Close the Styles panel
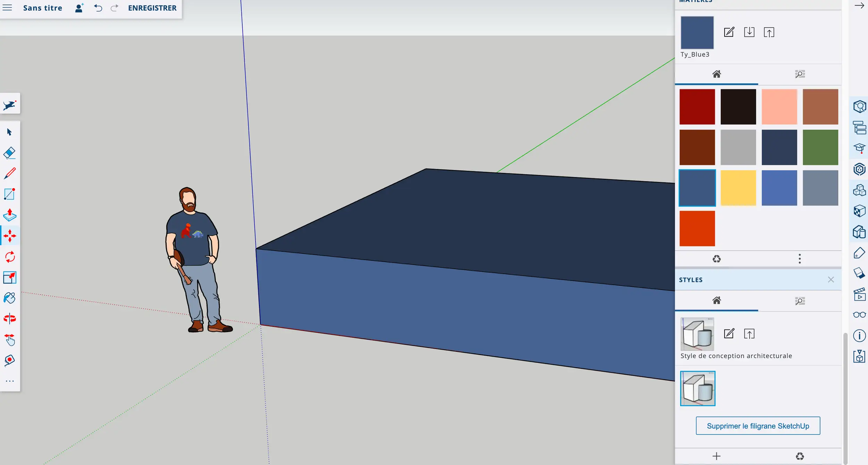The height and width of the screenshot is (465, 868). [831, 280]
